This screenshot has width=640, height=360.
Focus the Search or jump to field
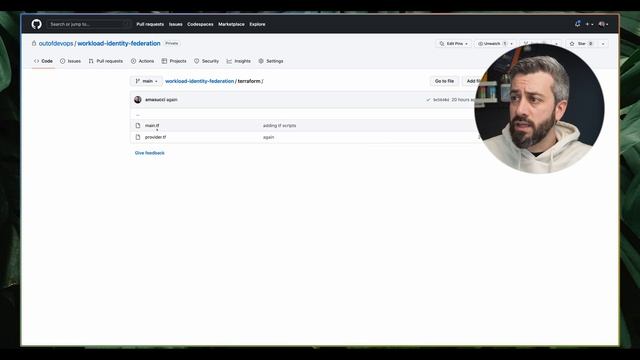(89, 24)
